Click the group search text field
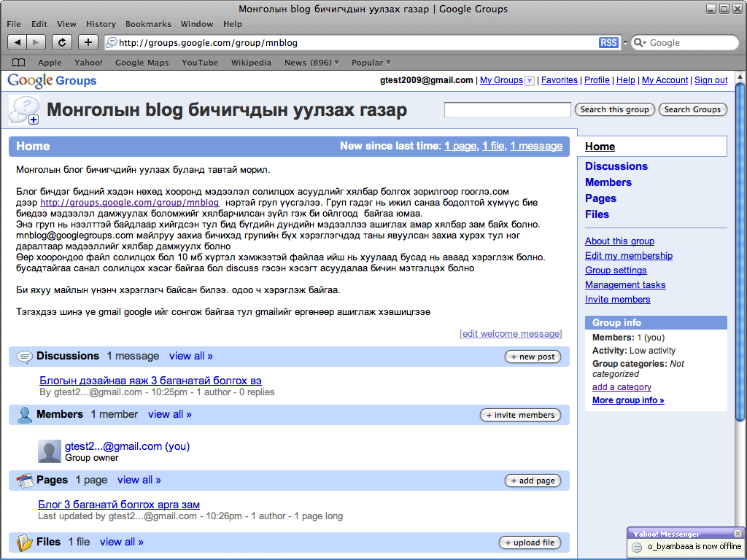This screenshot has height=560, width=747. pyautogui.click(x=508, y=109)
